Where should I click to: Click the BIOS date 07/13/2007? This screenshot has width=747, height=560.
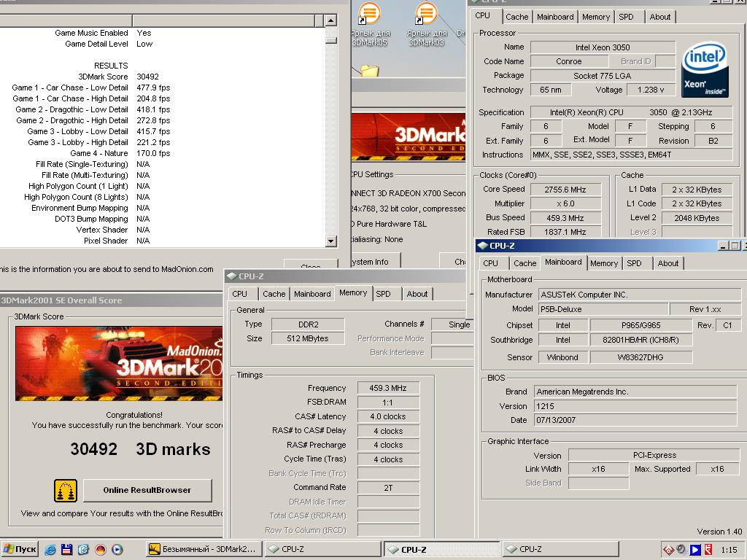coord(635,420)
